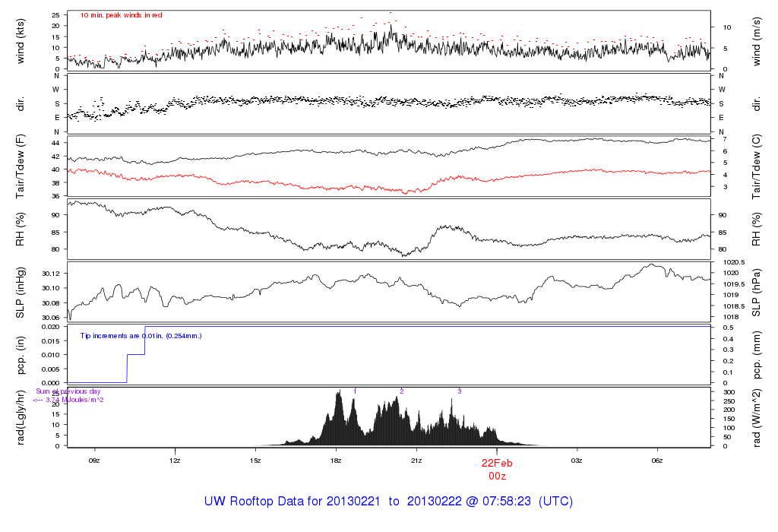Click the 'wind (m/s)' right axis label
Screen dimensions: 778x532
756,41
